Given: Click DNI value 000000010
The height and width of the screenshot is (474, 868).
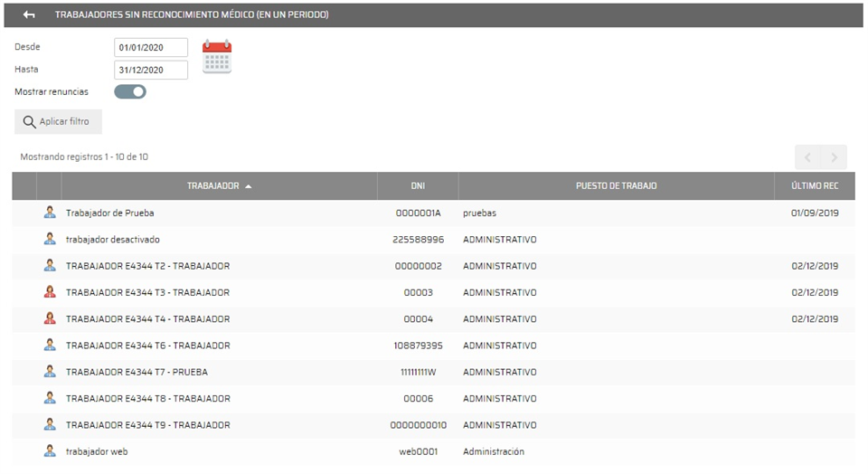Looking at the screenshot, I should coord(418,425).
